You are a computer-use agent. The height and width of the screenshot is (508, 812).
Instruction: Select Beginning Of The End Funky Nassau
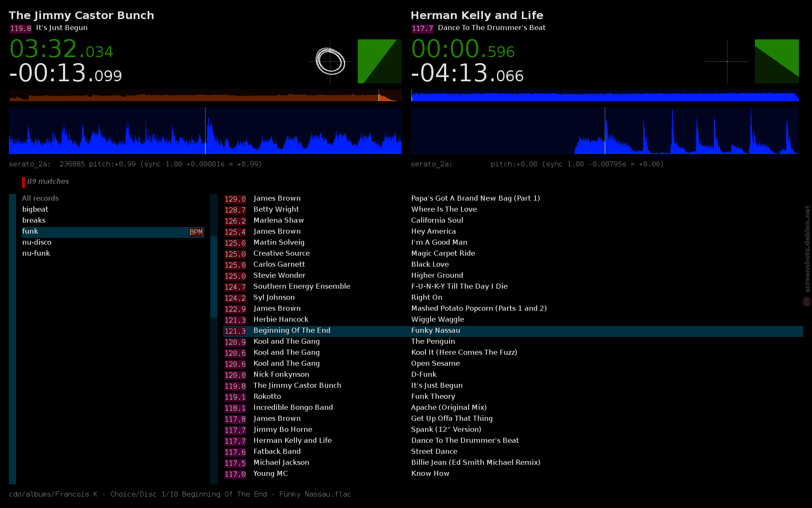513,331
